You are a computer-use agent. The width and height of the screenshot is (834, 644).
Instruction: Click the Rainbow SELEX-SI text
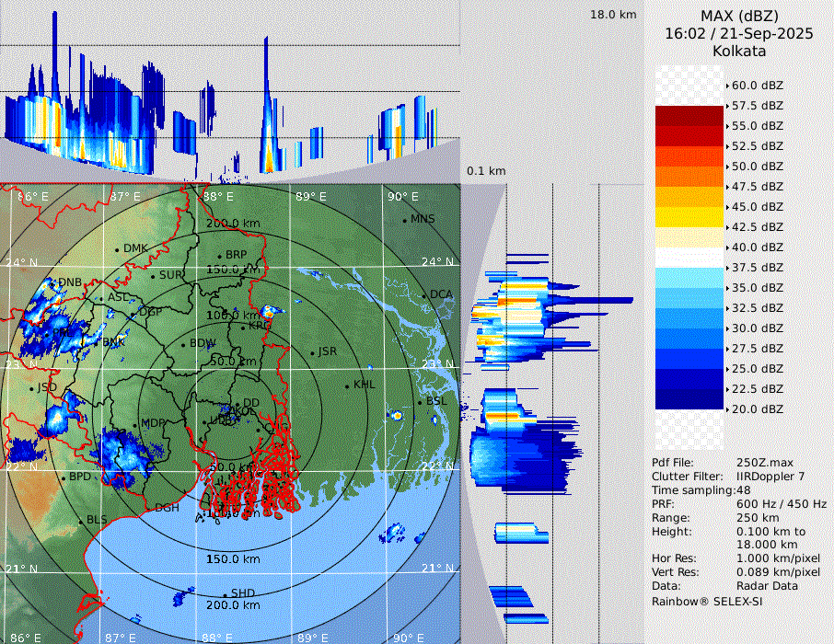[x=707, y=601]
